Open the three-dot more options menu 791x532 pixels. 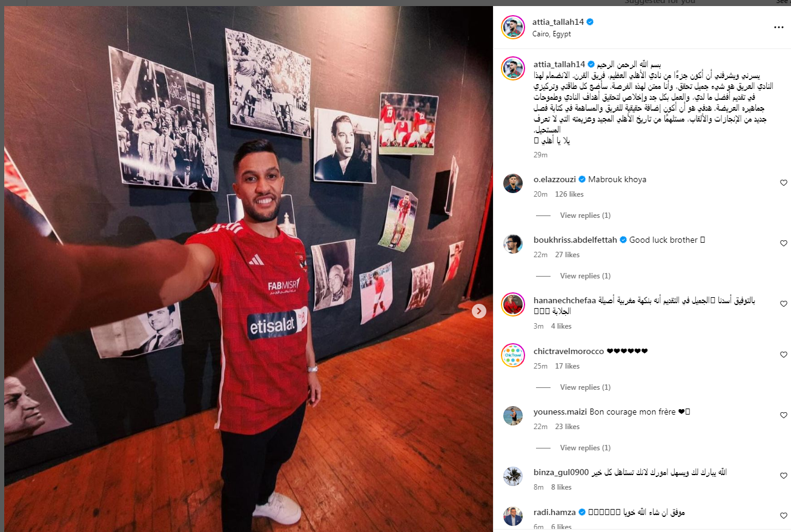(x=778, y=27)
